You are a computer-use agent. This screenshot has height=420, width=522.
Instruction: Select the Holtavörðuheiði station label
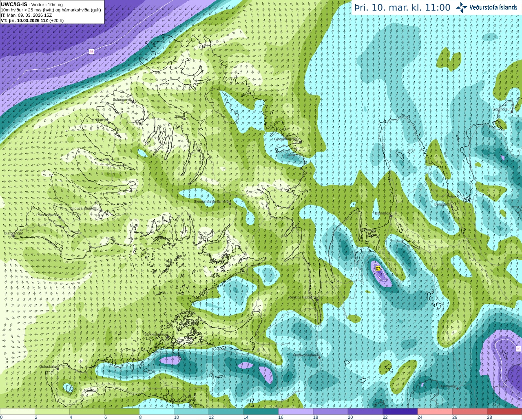(x=306, y=355)
